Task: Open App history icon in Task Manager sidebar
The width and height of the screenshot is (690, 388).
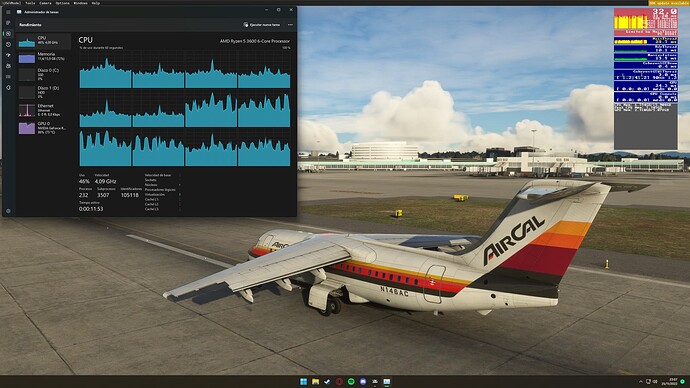Action: pos(8,44)
